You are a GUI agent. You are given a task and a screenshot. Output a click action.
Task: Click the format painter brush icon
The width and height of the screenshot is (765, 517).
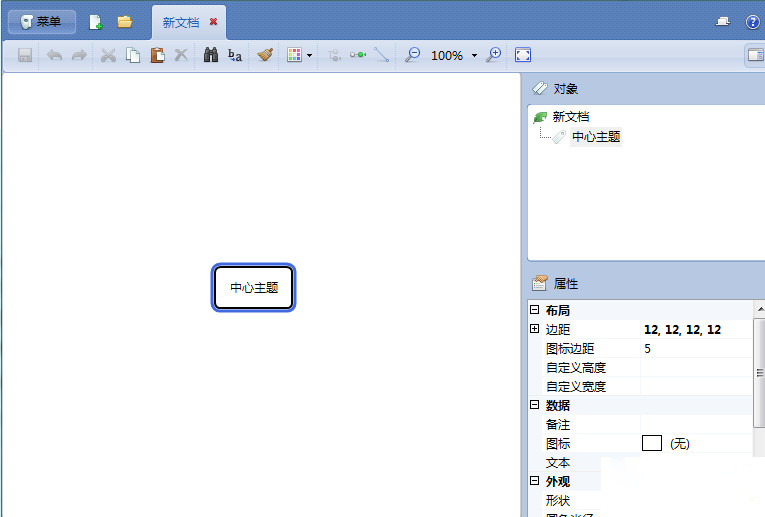pyautogui.click(x=264, y=55)
